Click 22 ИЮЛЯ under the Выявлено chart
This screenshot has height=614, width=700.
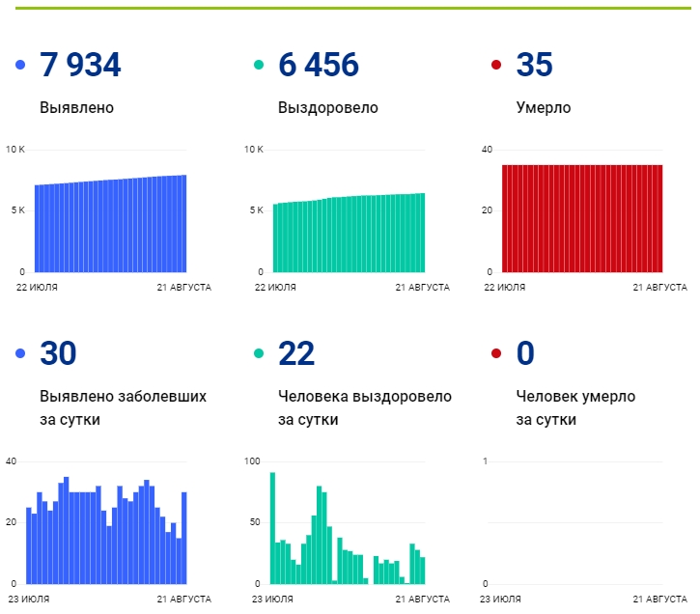tap(37, 288)
